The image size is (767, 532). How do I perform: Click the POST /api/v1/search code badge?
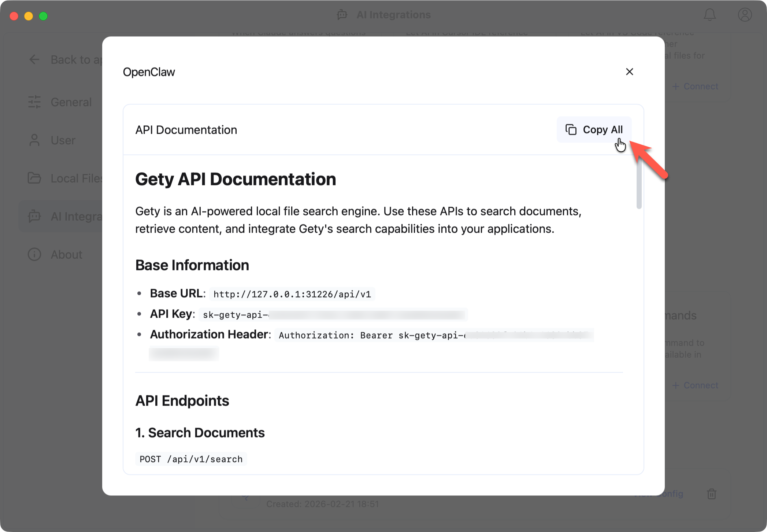191,459
